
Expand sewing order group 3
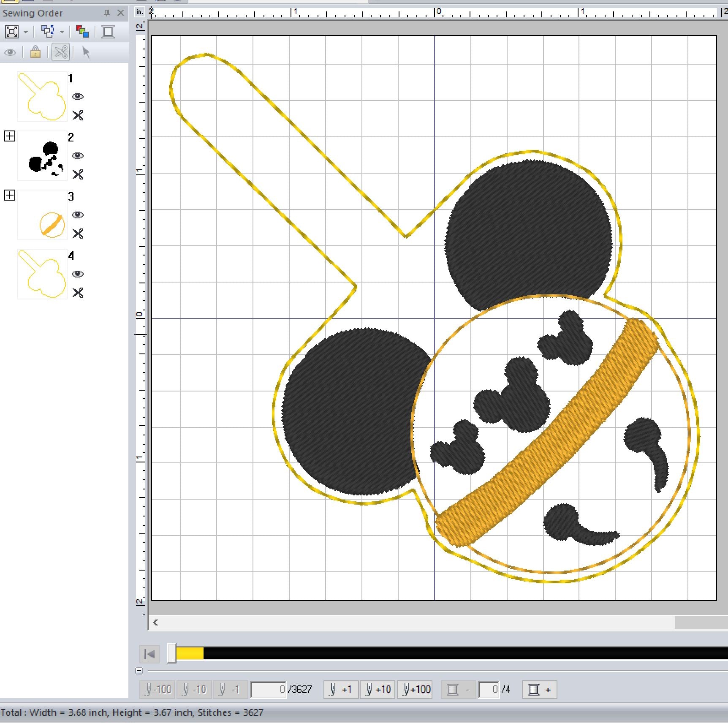10,195
